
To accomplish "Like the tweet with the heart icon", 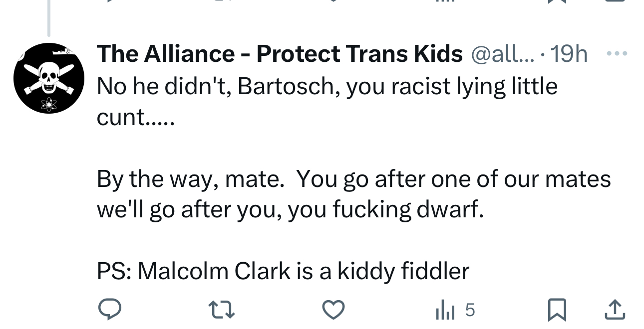I will pyautogui.click(x=333, y=310).
